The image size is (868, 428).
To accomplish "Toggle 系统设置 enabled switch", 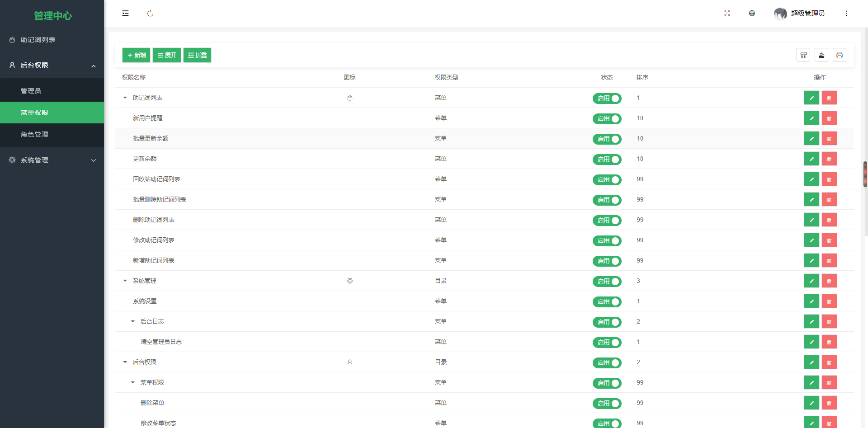I will point(607,301).
